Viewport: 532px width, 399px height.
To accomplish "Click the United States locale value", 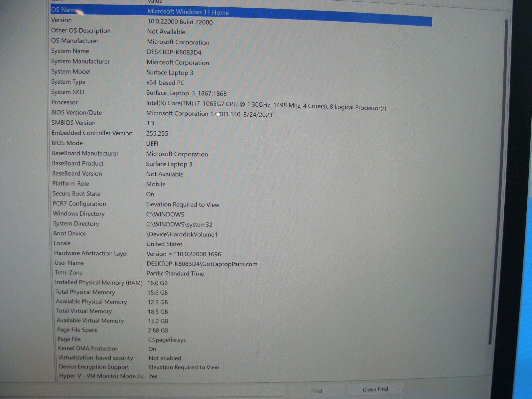I will [x=164, y=244].
